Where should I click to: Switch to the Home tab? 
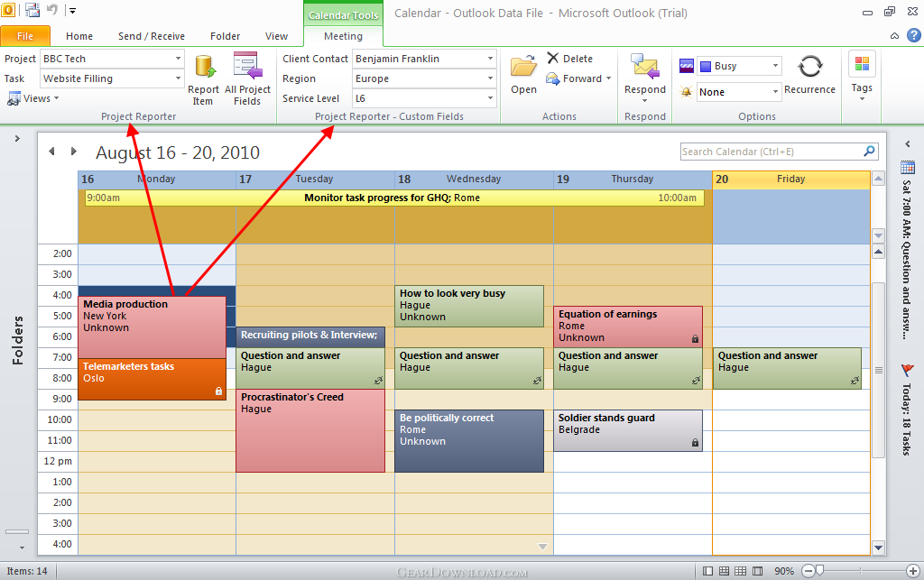pyautogui.click(x=79, y=36)
